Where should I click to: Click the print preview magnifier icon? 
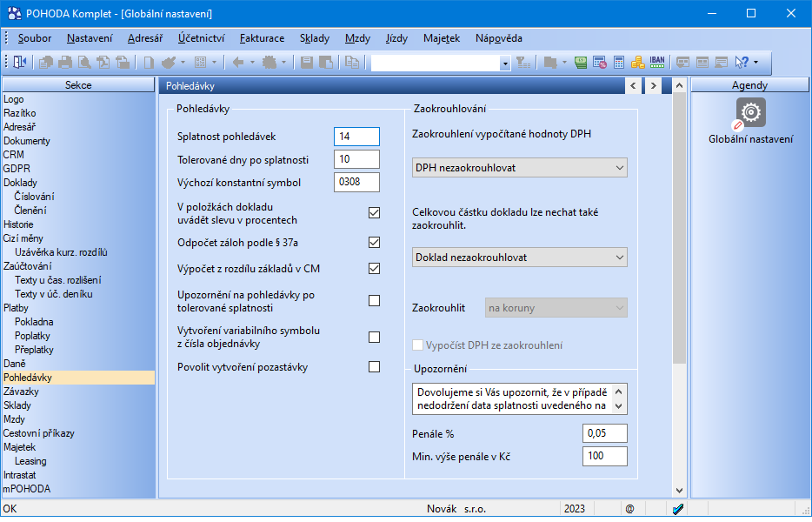(84, 63)
